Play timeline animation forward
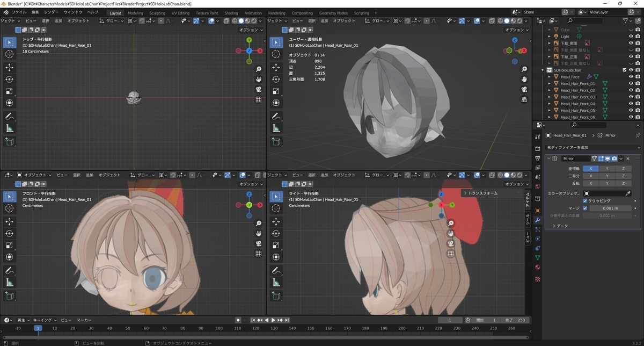This screenshot has width=644, height=346. click(x=274, y=320)
